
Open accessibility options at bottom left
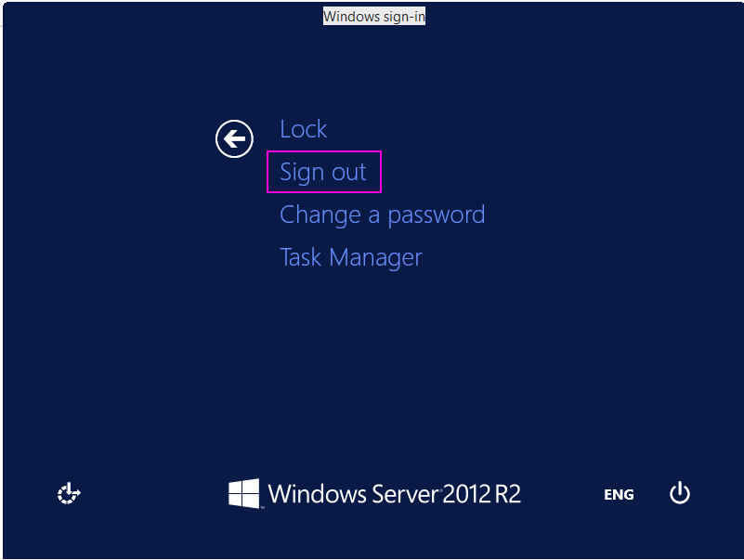(69, 493)
